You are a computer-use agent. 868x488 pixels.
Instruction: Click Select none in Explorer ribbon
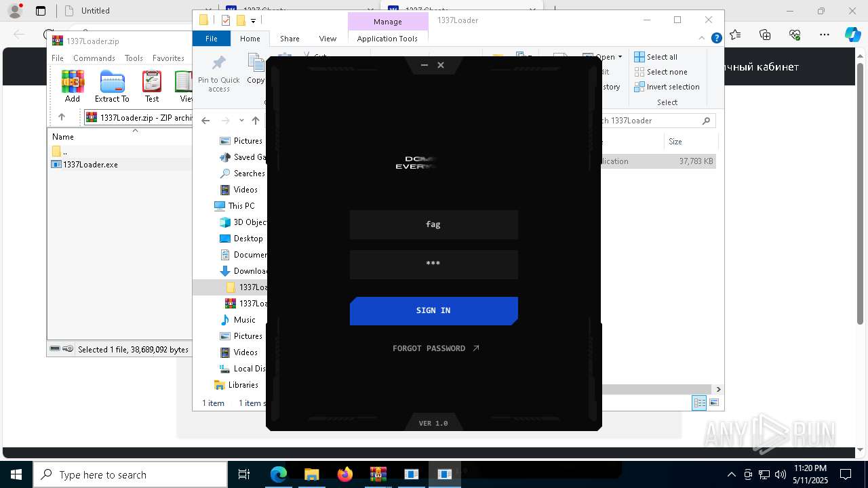pyautogui.click(x=660, y=72)
